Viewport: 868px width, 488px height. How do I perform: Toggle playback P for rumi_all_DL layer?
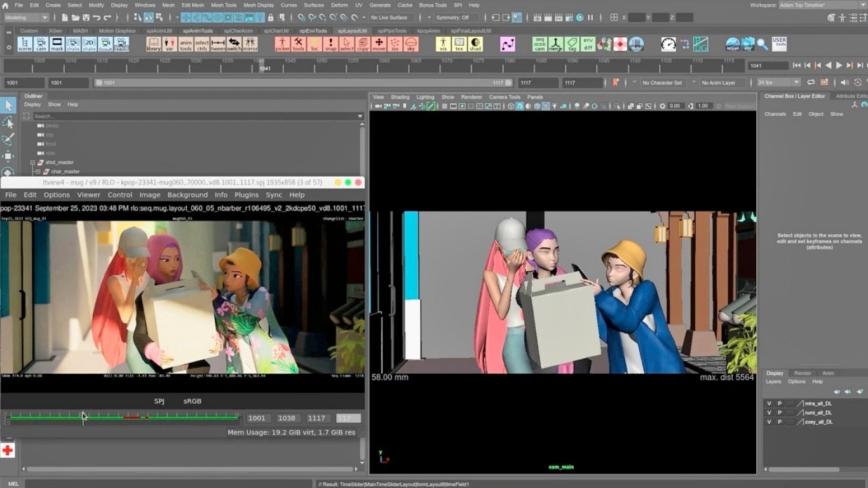[x=780, y=412]
